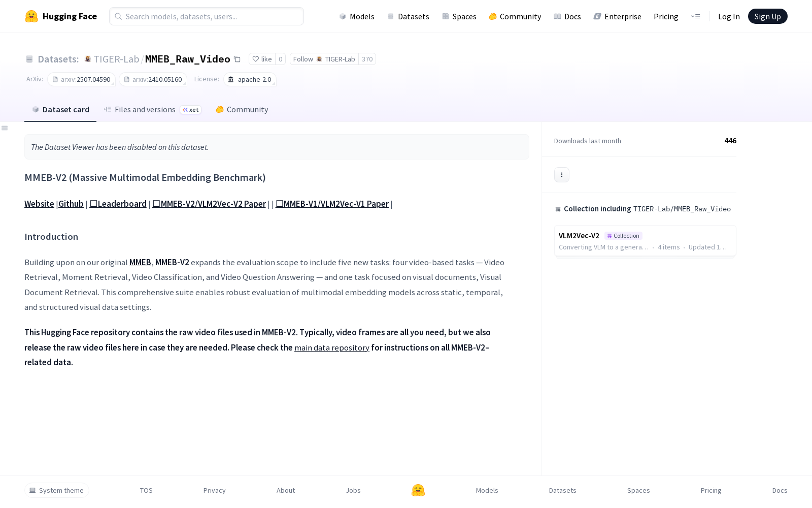812x508 pixels.
Task: Open the main data repository link
Action: tap(332, 347)
